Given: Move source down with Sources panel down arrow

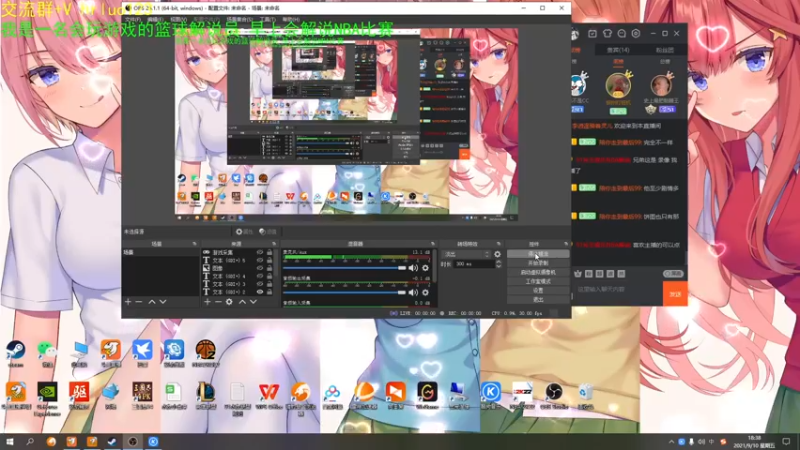Looking at the screenshot, I should click(x=253, y=302).
